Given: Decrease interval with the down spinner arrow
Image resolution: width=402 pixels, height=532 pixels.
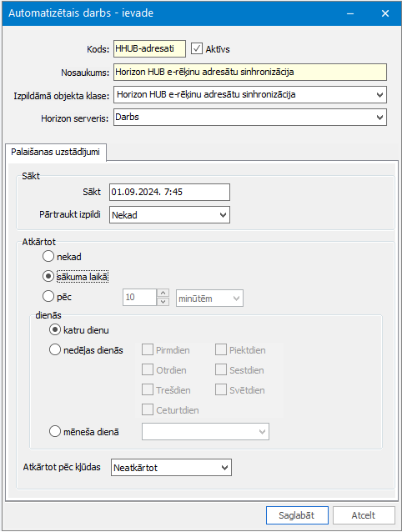Looking at the screenshot, I should tap(163, 302).
